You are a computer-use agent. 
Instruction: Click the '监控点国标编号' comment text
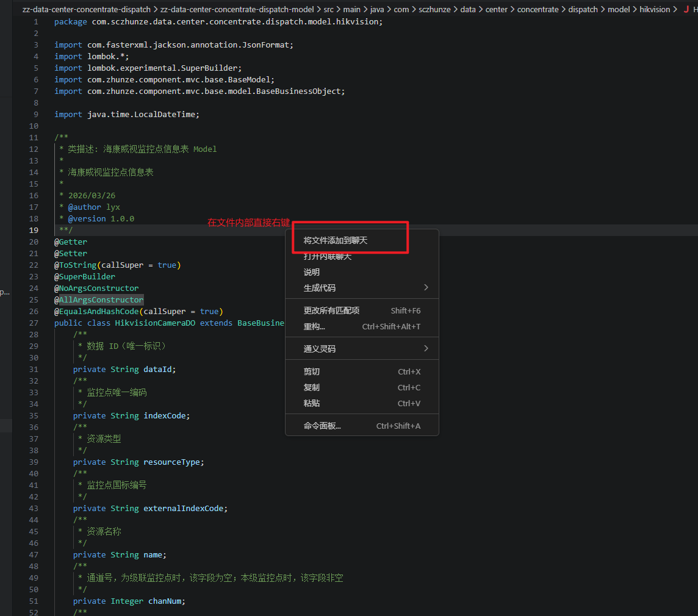click(117, 485)
